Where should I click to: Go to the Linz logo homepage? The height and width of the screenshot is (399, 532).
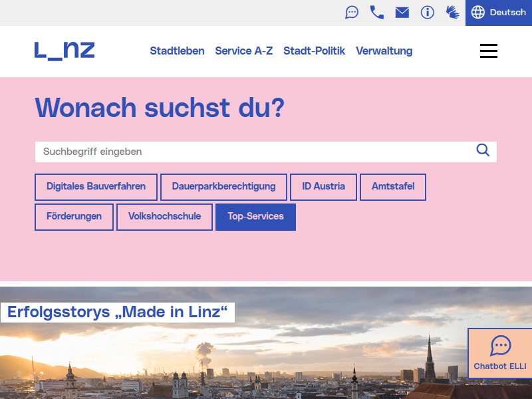(x=65, y=51)
